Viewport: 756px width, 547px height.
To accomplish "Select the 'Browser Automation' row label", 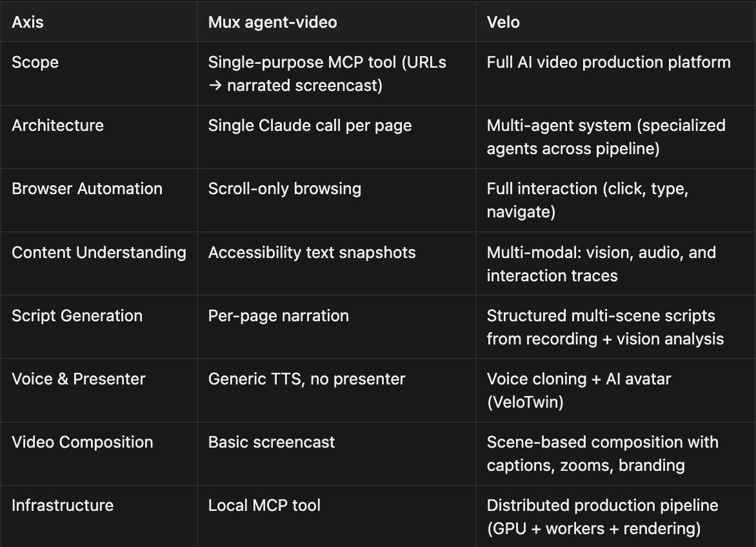I will (87, 188).
